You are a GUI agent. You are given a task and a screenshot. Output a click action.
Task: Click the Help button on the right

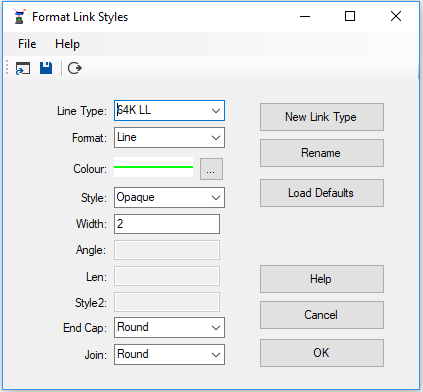point(322,279)
